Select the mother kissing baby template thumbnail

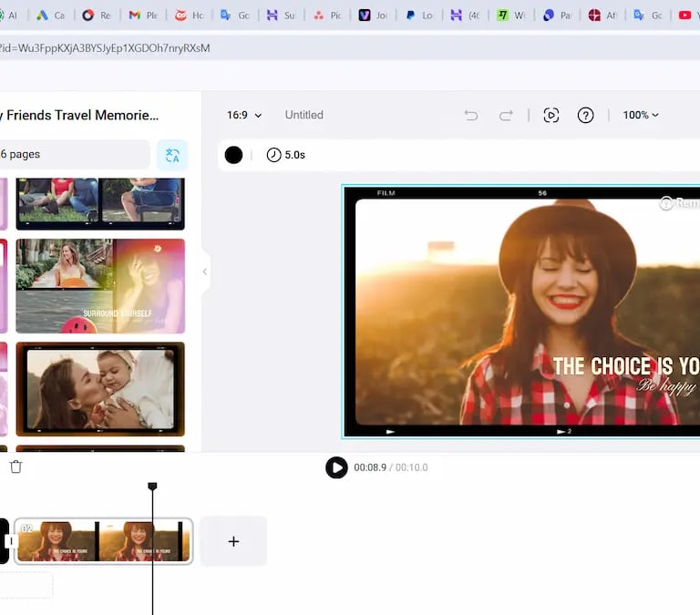point(100,389)
